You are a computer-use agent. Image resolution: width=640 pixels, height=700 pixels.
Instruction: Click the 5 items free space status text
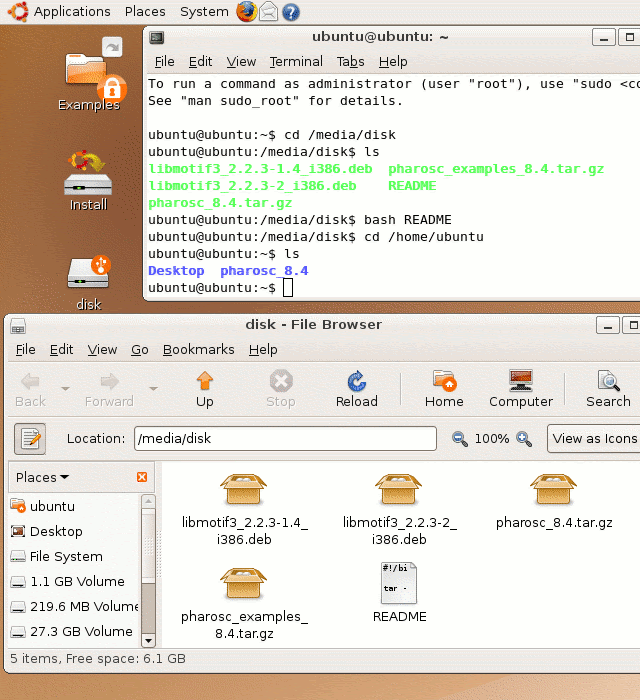[x=98, y=658]
